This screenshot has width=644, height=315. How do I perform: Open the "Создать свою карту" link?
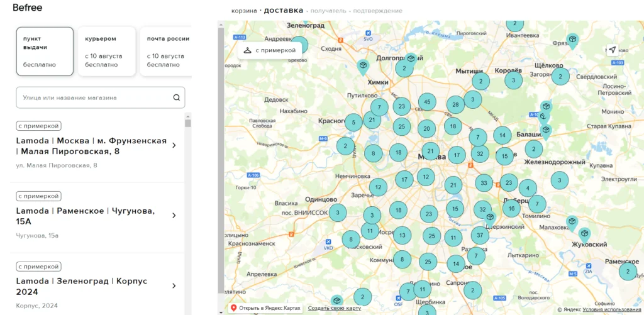point(335,308)
